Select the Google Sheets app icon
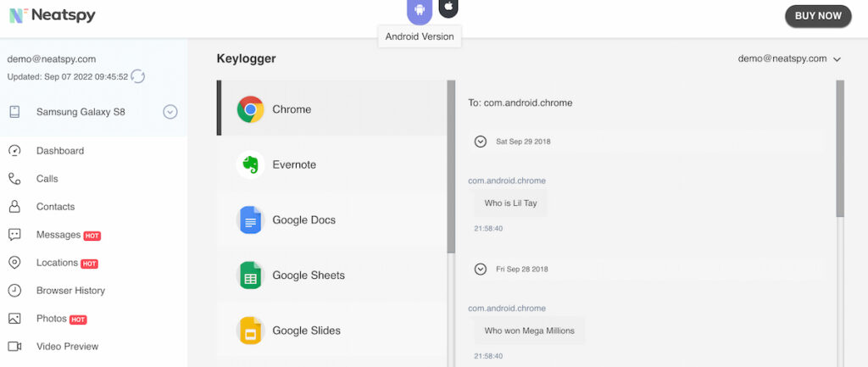Screen dimensions: 868x367 (250, 275)
